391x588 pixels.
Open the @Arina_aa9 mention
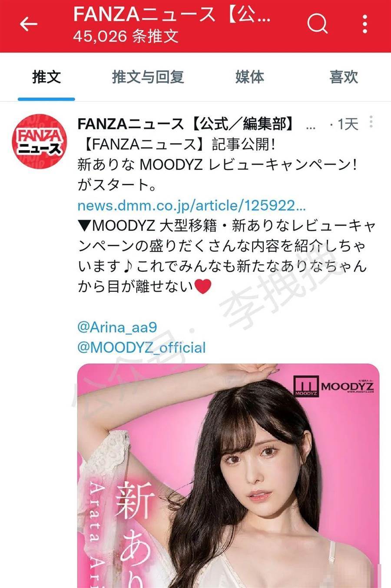click(117, 327)
